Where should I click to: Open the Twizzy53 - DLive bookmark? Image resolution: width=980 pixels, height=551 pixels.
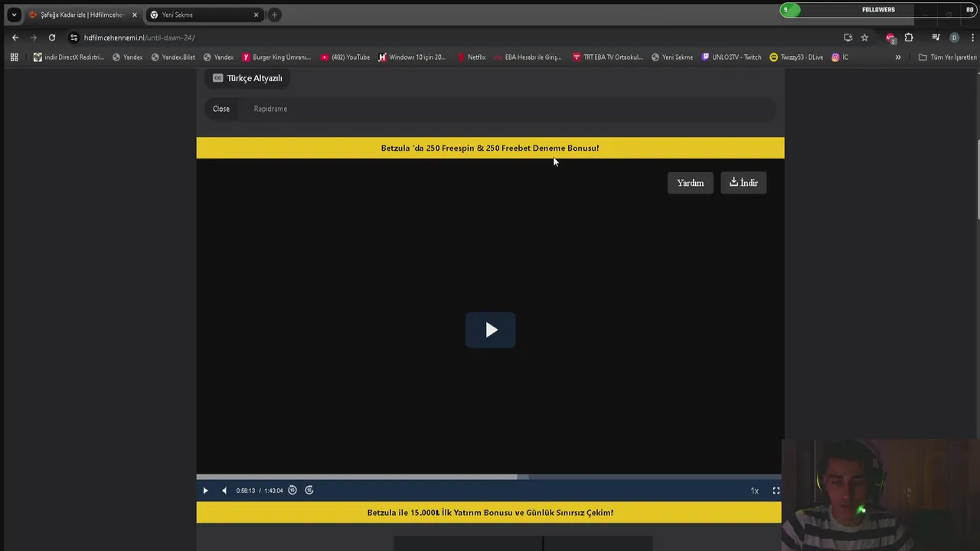pyautogui.click(x=796, y=57)
